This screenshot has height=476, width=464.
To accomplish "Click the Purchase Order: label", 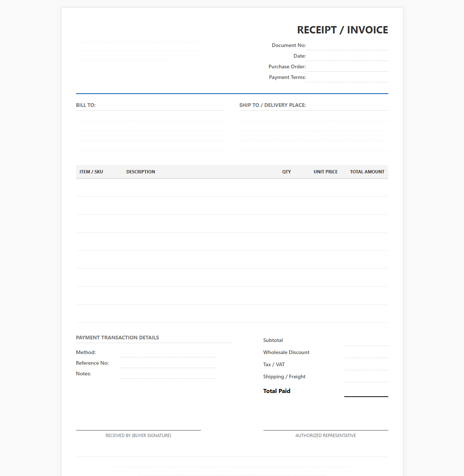I will pyautogui.click(x=287, y=67).
